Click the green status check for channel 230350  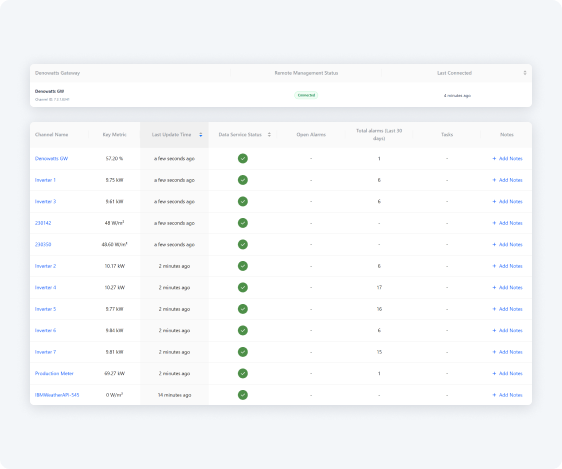(x=243, y=244)
